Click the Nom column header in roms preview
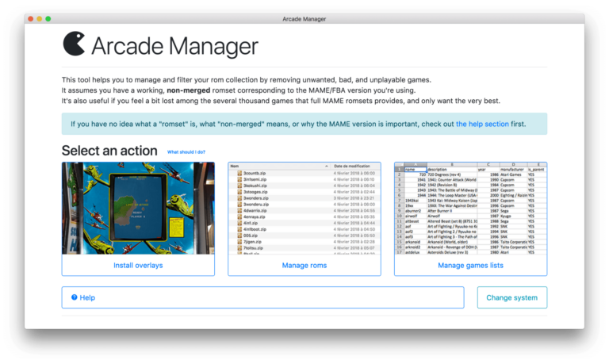 click(x=235, y=167)
